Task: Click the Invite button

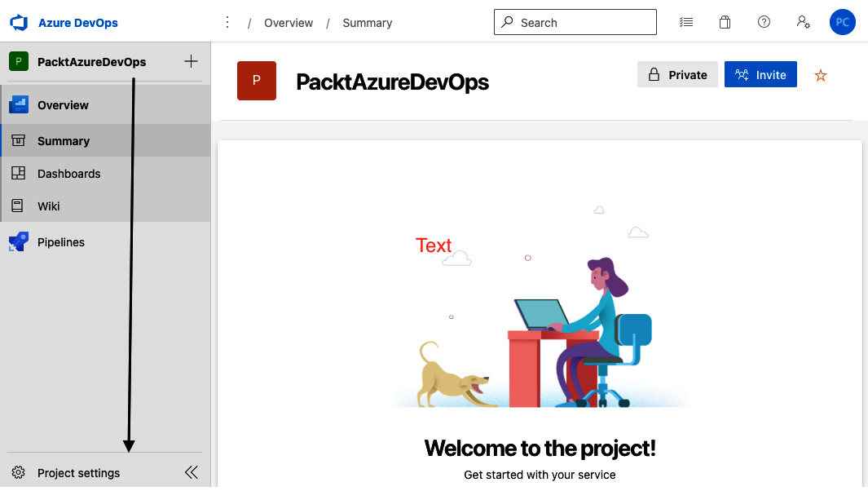Action: pos(760,75)
